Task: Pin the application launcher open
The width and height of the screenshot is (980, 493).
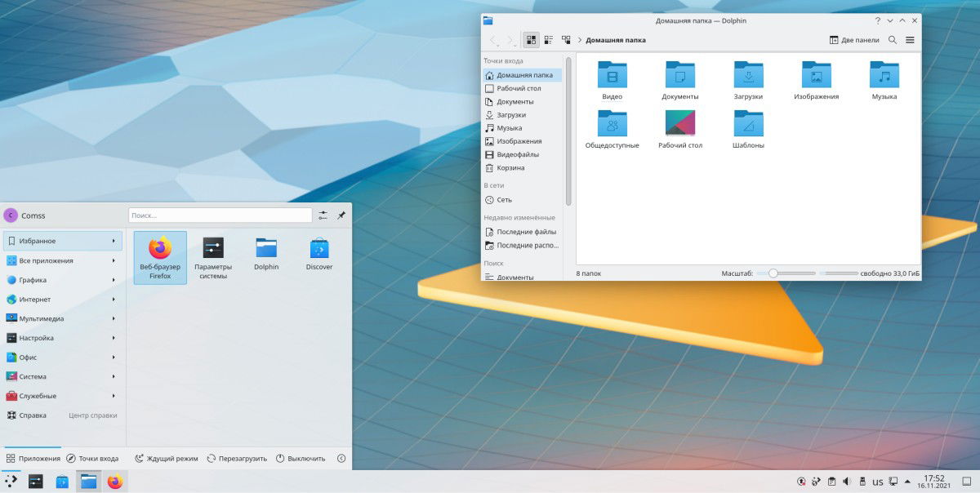Action: 341,215
